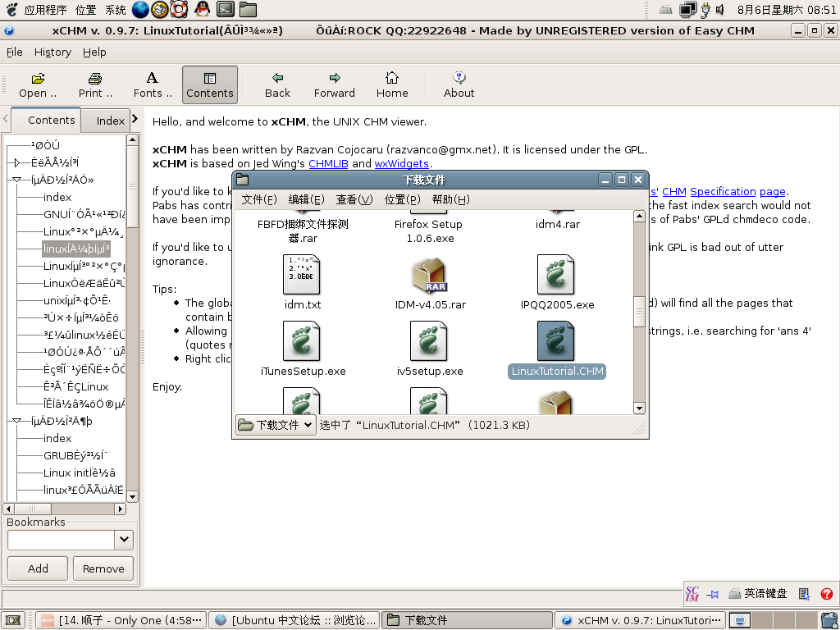Select the iv5setup.exe file icon

[428, 340]
